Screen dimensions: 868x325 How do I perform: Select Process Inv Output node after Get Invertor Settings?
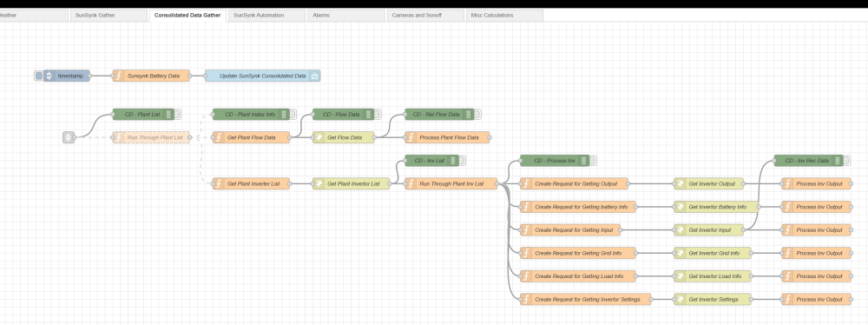(x=816, y=299)
